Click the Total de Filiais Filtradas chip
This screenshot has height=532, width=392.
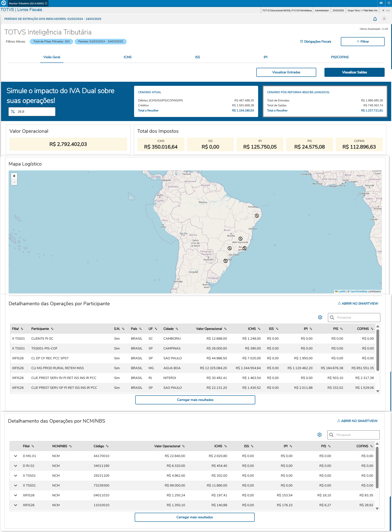click(x=52, y=42)
